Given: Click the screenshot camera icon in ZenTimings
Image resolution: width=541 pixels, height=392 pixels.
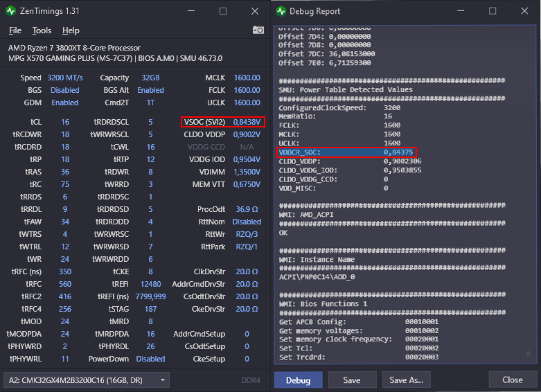Looking at the screenshot, I should point(258,30).
